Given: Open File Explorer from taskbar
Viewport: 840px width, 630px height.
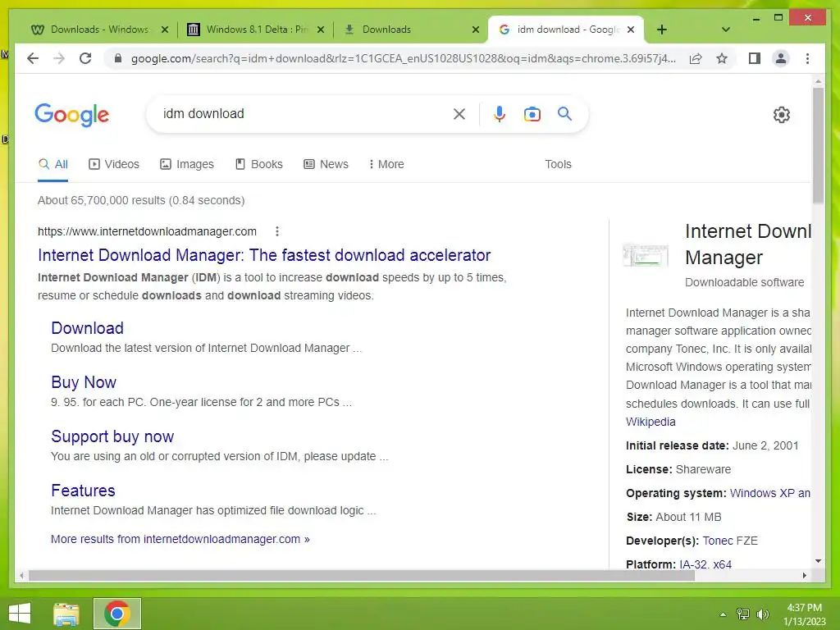Looking at the screenshot, I should (x=66, y=614).
